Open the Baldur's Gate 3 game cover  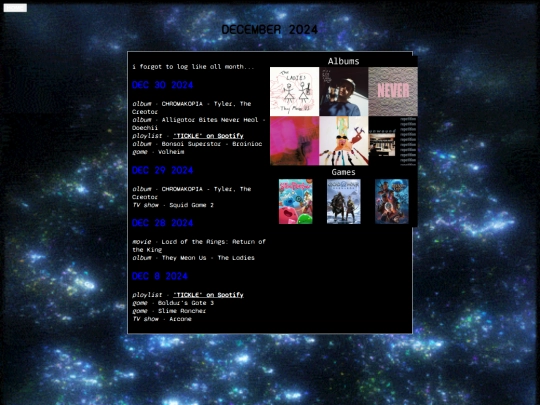(392, 201)
